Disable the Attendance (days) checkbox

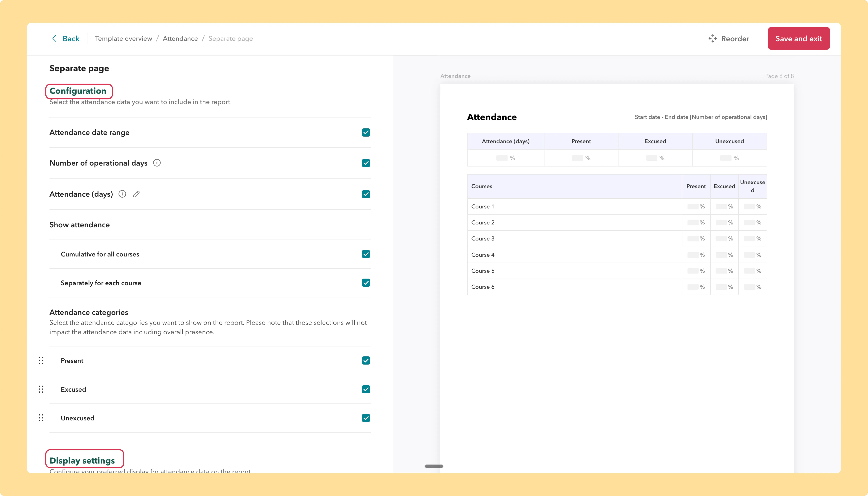366,194
